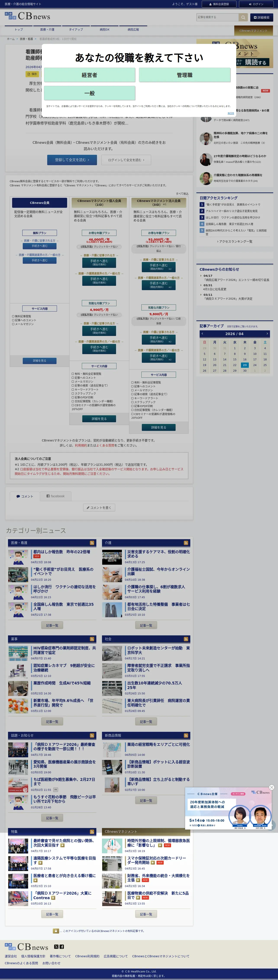
Task: Open the CBnewsマネジメント navigation tab
Action: click(x=253, y=30)
